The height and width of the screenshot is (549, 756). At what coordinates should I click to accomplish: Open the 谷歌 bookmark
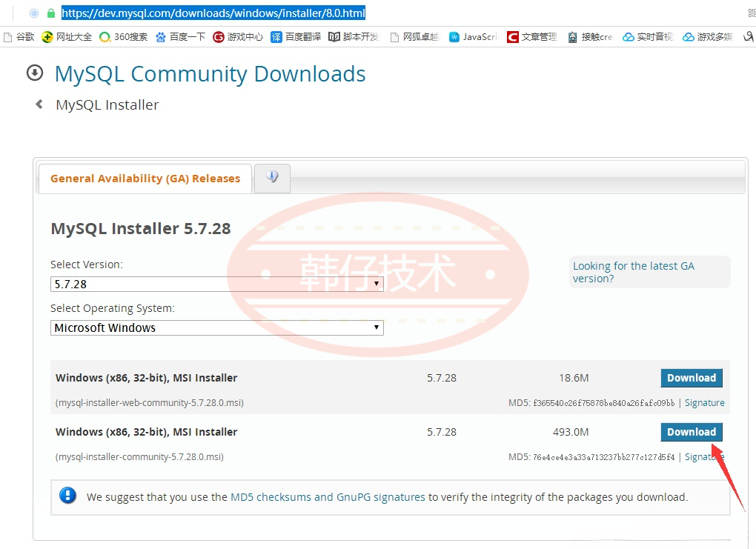[x=19, y=37]
